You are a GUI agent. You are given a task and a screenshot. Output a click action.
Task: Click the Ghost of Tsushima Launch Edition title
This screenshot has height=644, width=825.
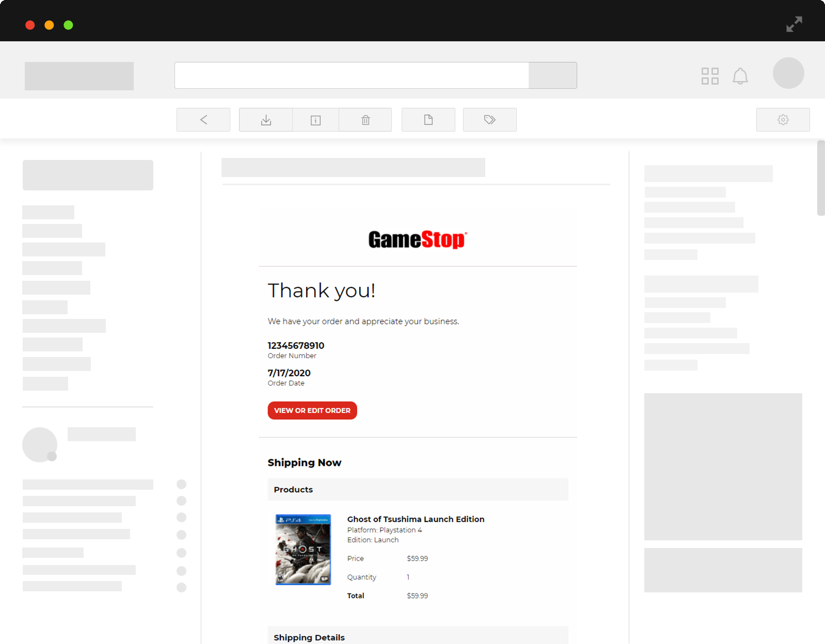(416, 519)
